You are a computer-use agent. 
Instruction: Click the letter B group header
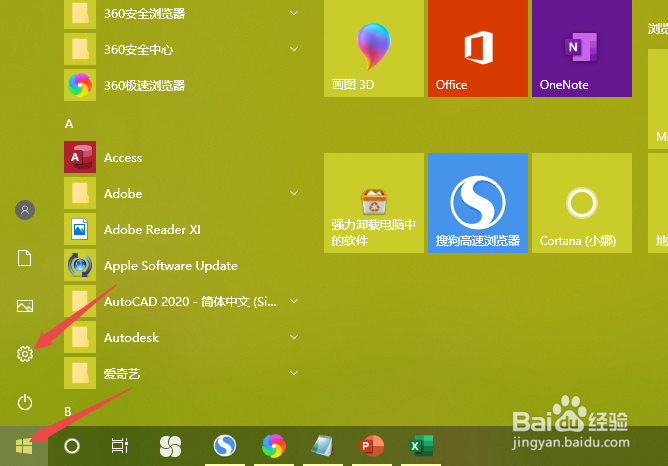(x=68, y=411)
